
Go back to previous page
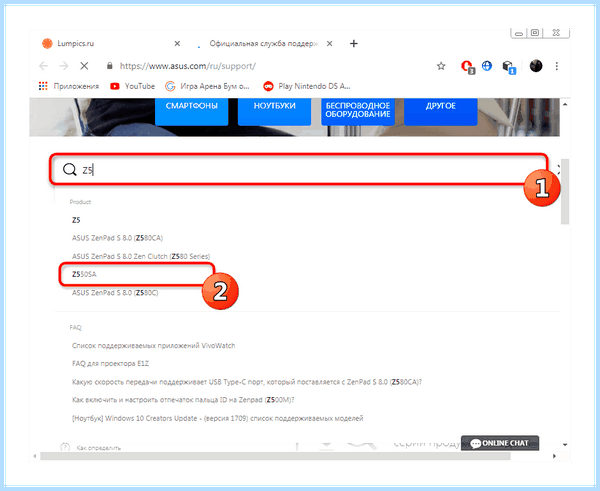tap(44, 66)
